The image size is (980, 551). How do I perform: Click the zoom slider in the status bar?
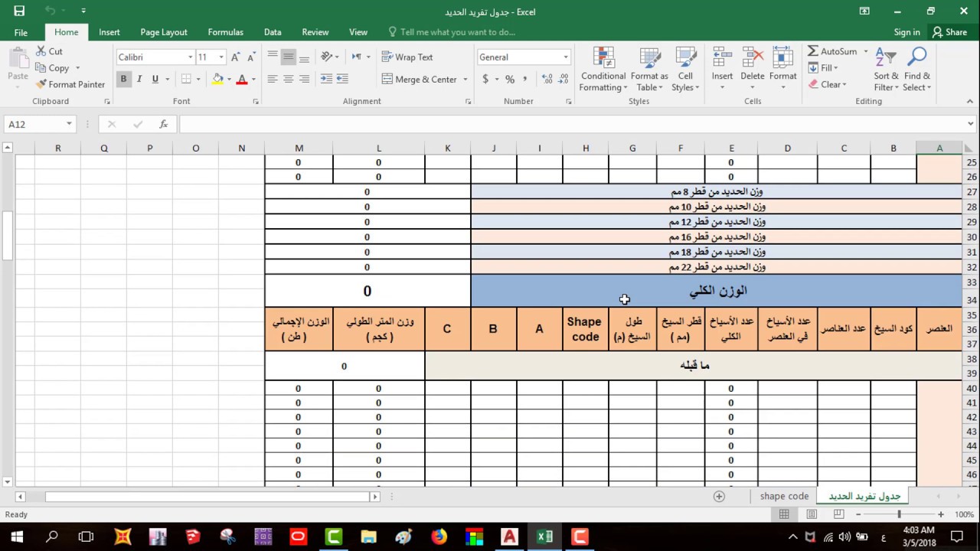click(x=900, y=514)
